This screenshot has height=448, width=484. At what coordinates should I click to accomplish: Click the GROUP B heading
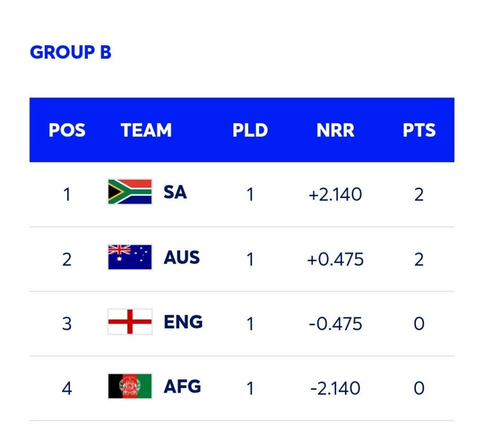[70, 52]
